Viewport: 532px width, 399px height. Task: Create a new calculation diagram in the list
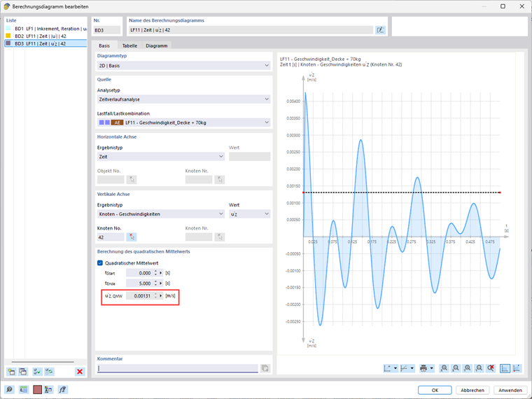[11, 372]
